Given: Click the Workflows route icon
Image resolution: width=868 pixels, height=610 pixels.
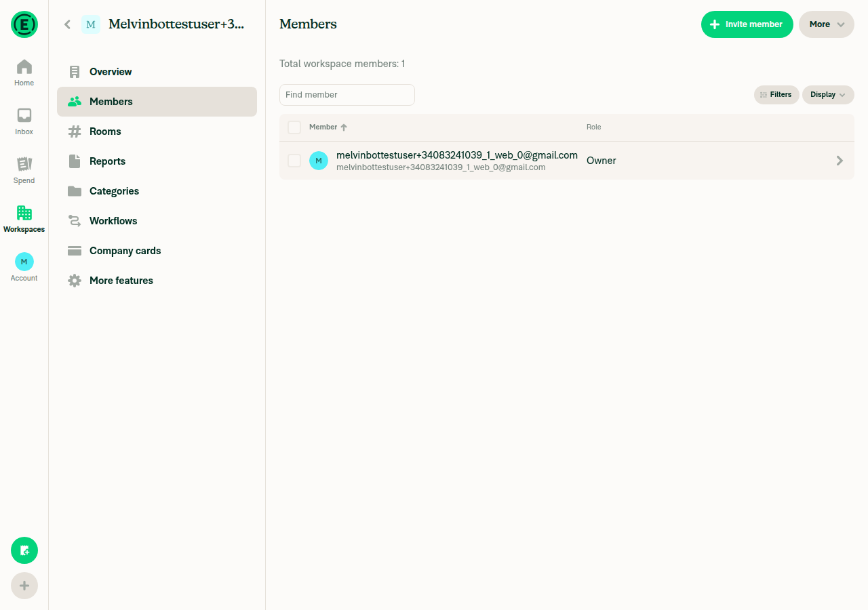Looking at the screenshot, I should coord(75,221).
